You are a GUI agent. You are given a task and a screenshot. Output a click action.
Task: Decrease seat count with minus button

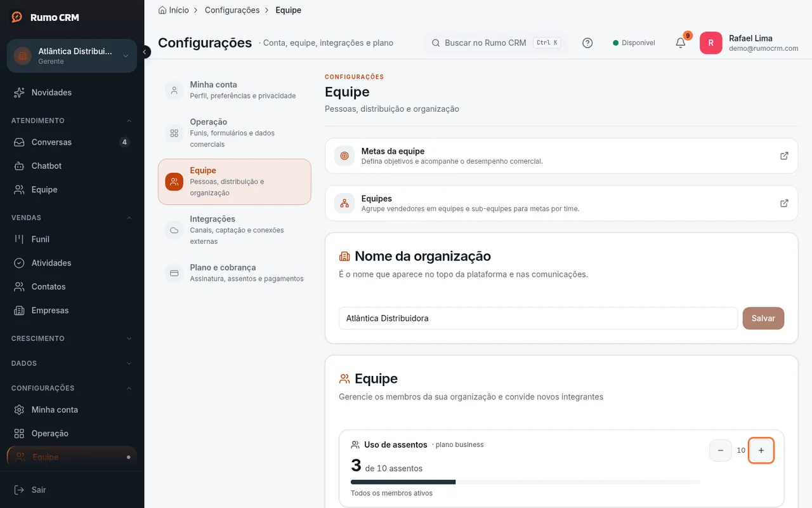point(721,450)
